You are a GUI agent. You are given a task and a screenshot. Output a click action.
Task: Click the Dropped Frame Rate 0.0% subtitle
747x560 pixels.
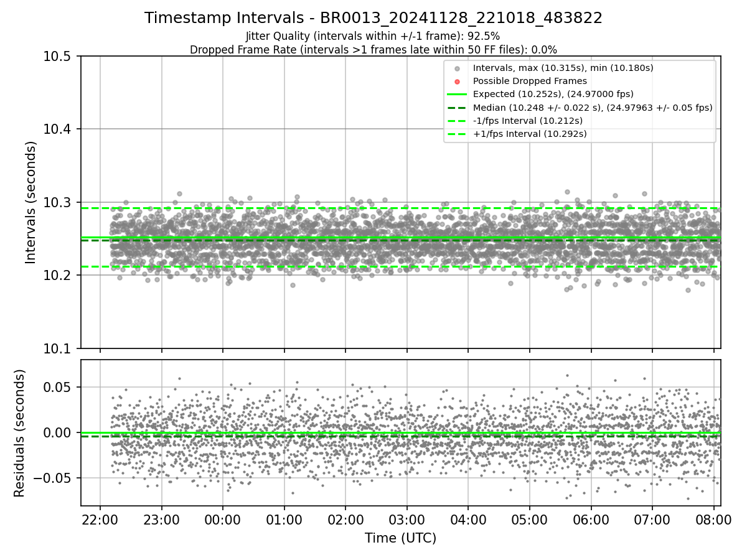374,49
